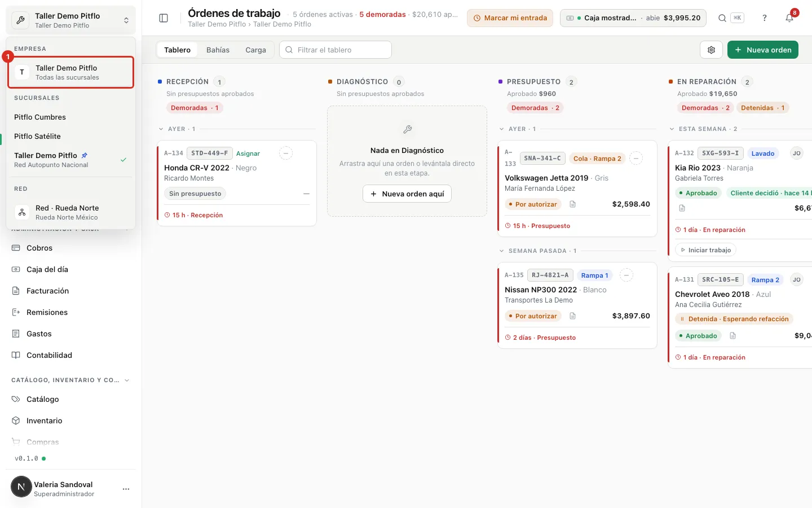The width and height of the screenshot is (812, 508).
Task: Switch to the Carga tab
Action: click(x=255, y=50)
